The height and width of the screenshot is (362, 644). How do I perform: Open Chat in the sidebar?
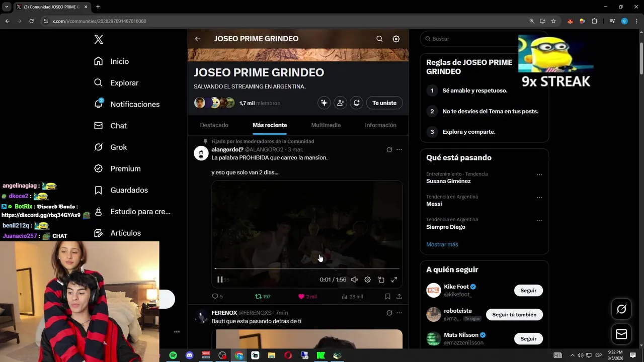tap(110, 126)
